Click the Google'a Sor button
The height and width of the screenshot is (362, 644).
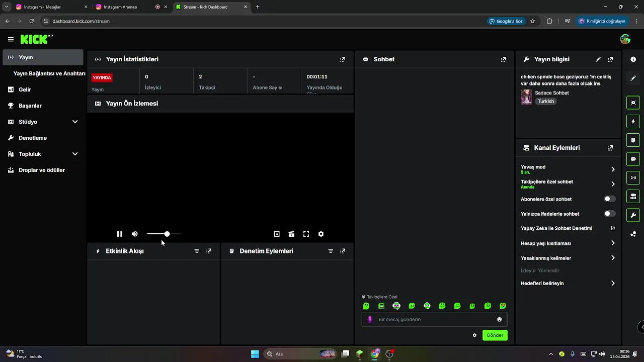click(506, 21)
